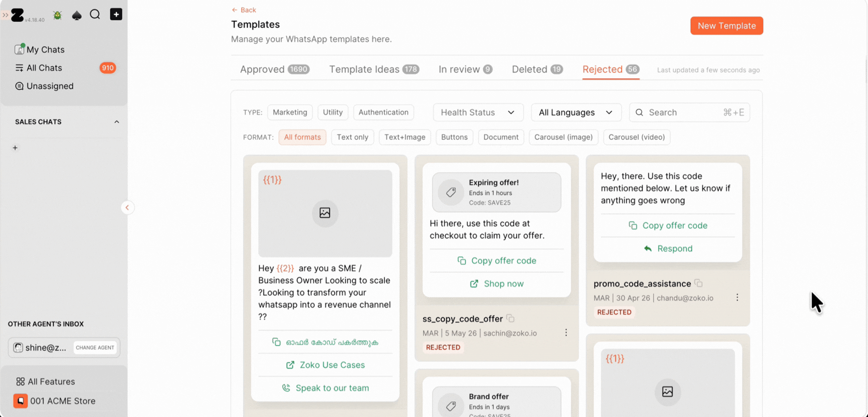The image size is (868, 417).
Task: Click the Expiring offer tag icon
Action: click(x=451, y=192)
